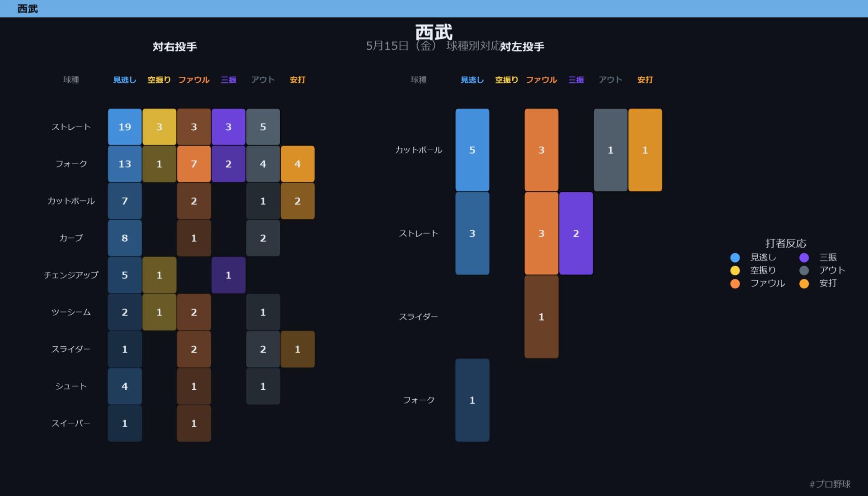Viewport: 868px width, 496px height.
Task: Click the ファウル 1 cell for スライダー in 対左投手
Action: [542, 317]
